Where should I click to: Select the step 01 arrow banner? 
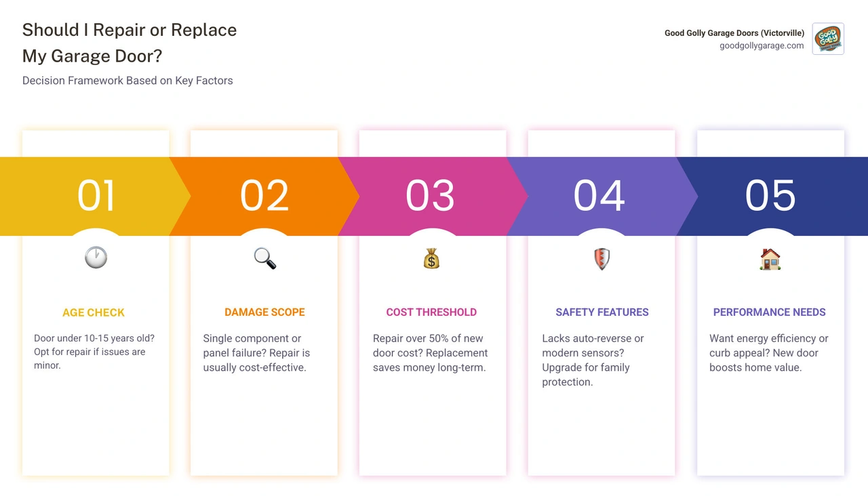coord(95,197)
